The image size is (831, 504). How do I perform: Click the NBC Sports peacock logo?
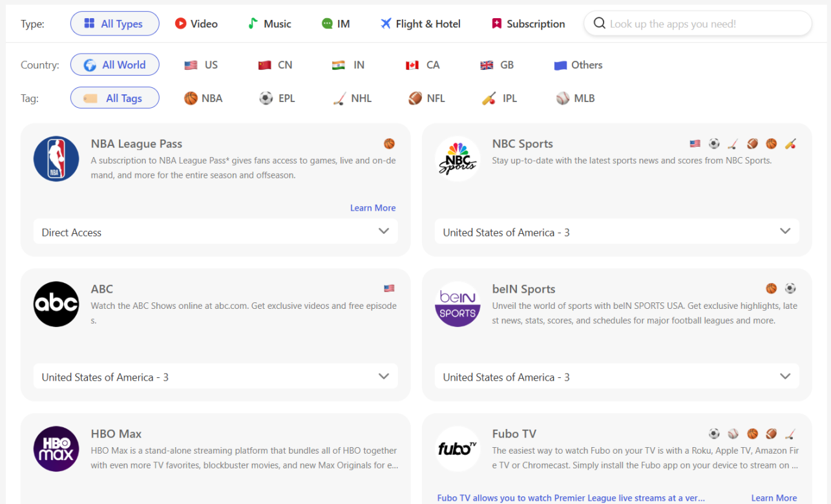458,159
